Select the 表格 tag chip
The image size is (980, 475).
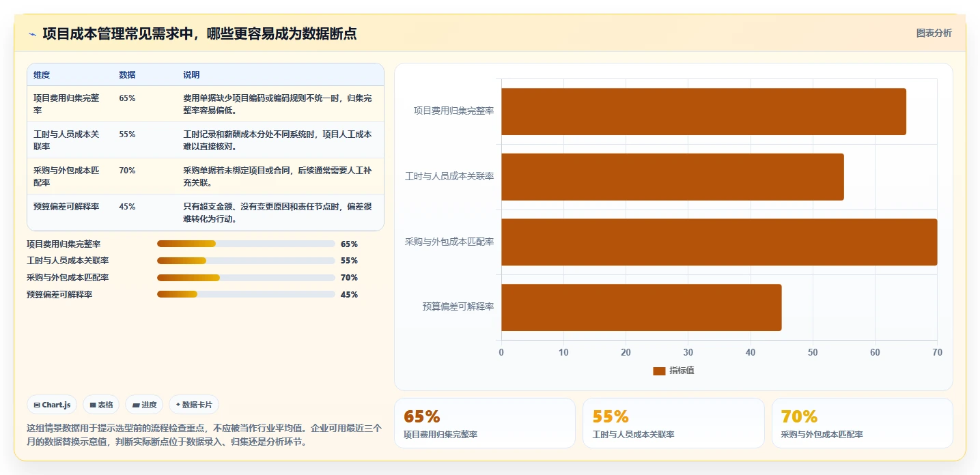coord(102,405)
